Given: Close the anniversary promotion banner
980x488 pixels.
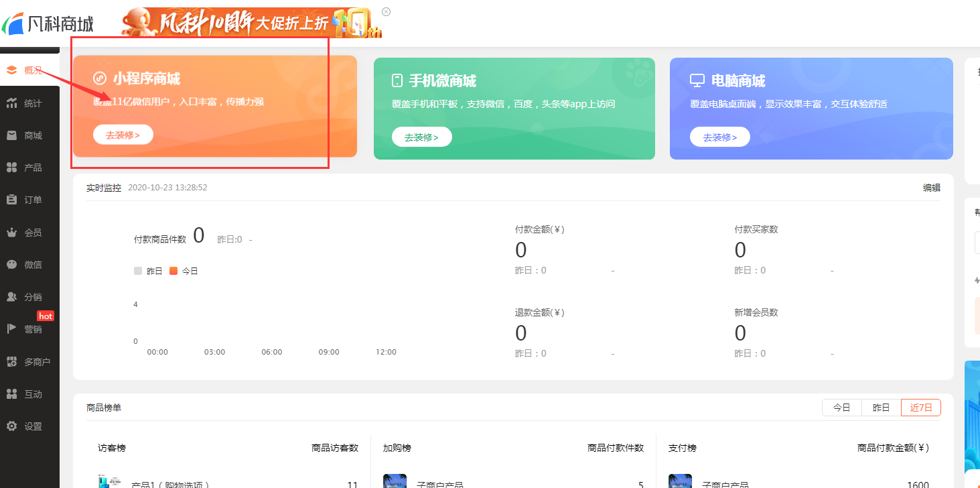Looking at the screenshot, I should coord(386,11).
